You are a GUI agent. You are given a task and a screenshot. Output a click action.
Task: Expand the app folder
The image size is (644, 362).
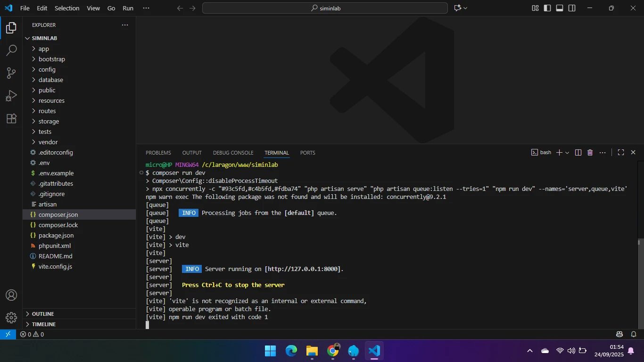pos(44,49)
